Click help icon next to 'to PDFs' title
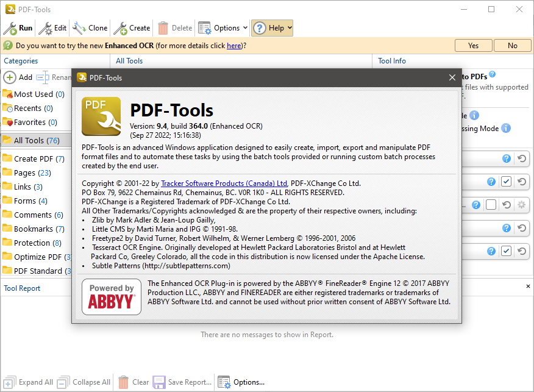The image size is (534, 392). [492, 74]
